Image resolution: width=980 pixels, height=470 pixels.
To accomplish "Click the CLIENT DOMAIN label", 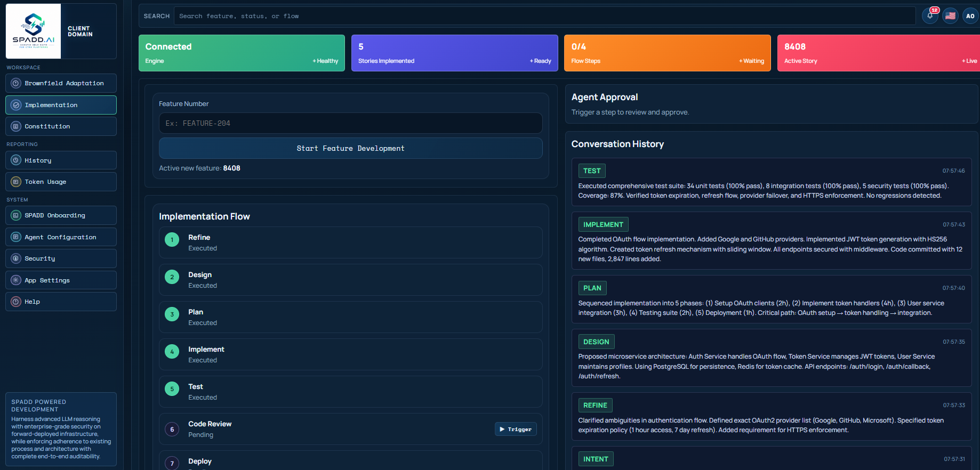I will (x=80, y=31).
